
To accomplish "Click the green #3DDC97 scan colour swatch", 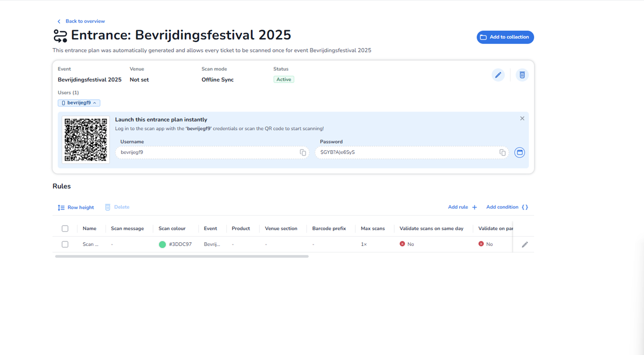I will coord(162,245).
